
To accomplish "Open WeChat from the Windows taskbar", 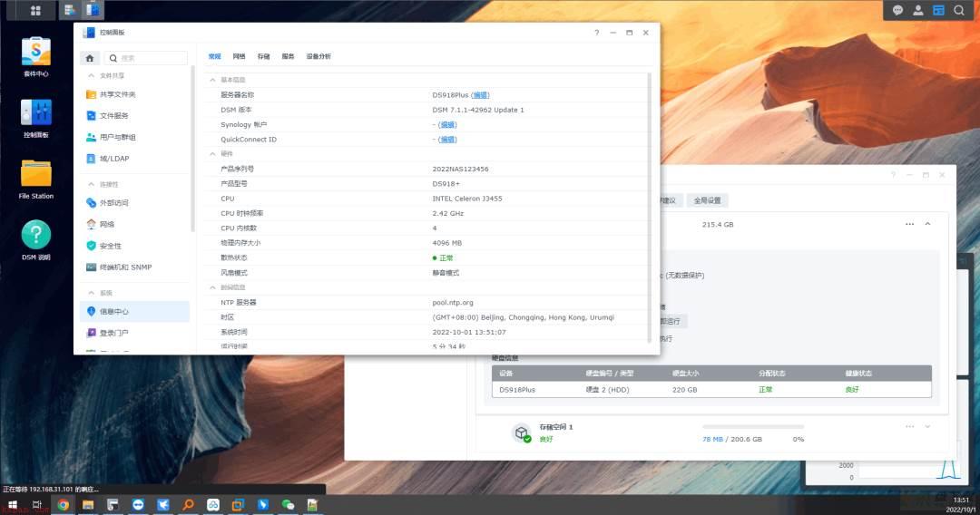I will click(x=288, y=505).
